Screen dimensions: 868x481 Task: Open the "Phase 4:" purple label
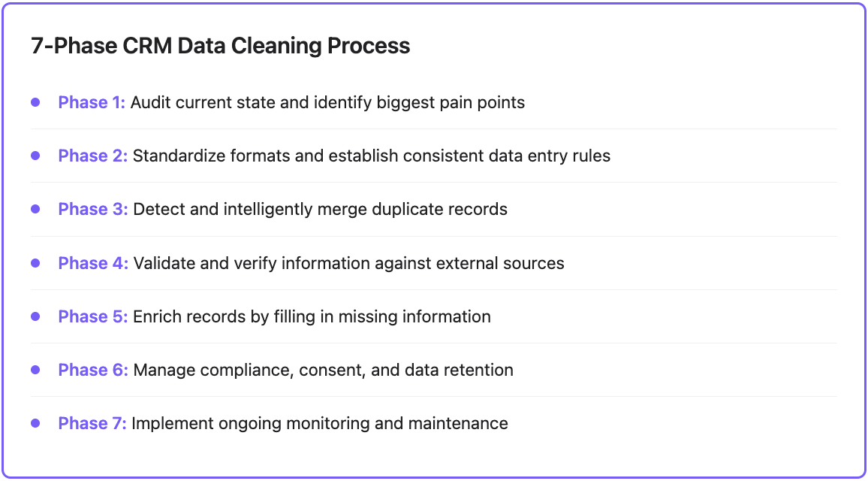[x=93, y=263]
